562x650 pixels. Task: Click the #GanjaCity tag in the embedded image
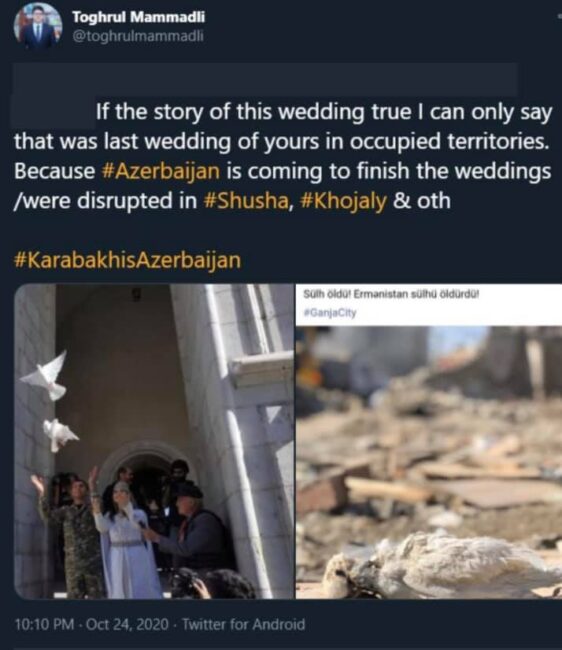tap(330, 313)
